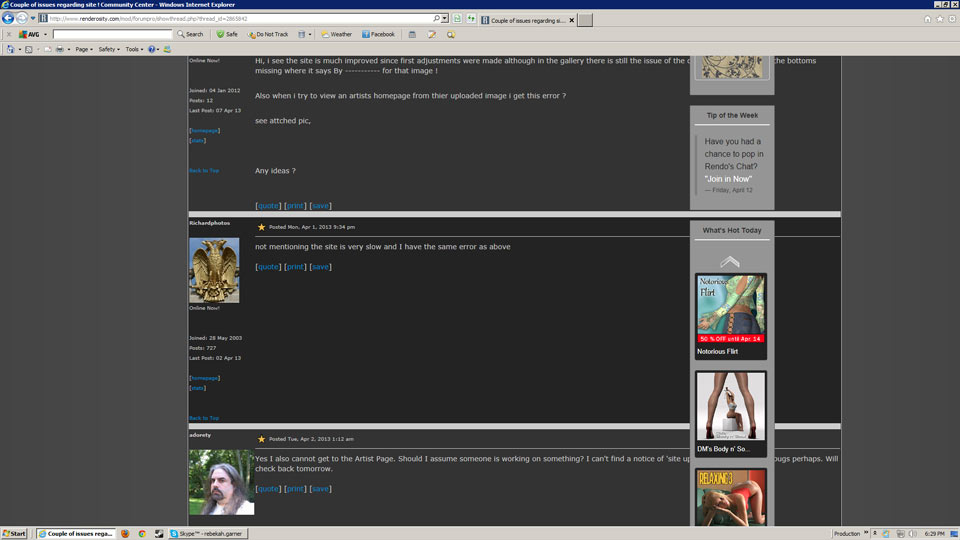The image size is (960, 540).
Task: Click the star icon on Richardphotos' post
Action: tap(261, 227)
